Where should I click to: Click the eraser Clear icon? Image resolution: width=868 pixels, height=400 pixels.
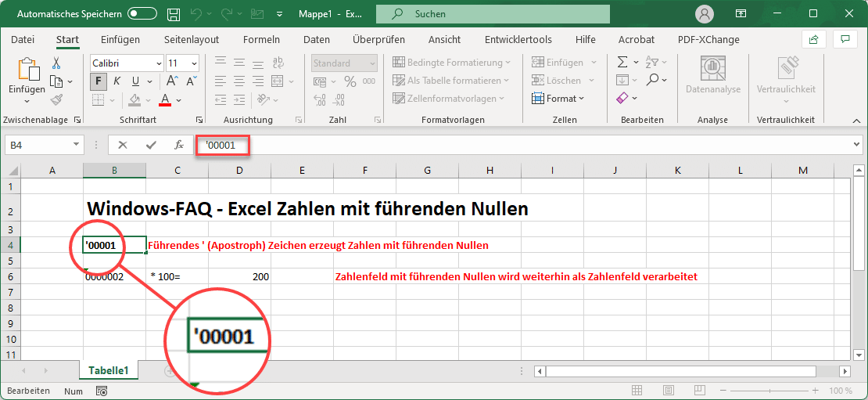click(622, 99)
